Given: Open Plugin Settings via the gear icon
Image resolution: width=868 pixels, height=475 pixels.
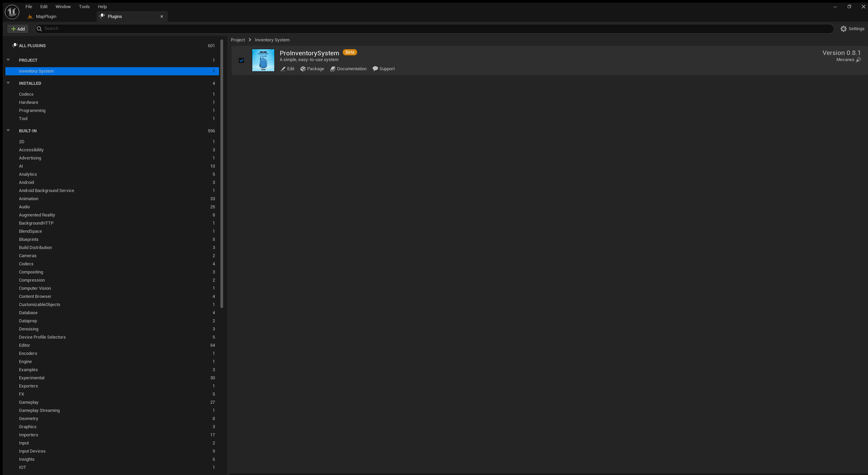Looking at the screenshot, I should [x=844, y=28].
